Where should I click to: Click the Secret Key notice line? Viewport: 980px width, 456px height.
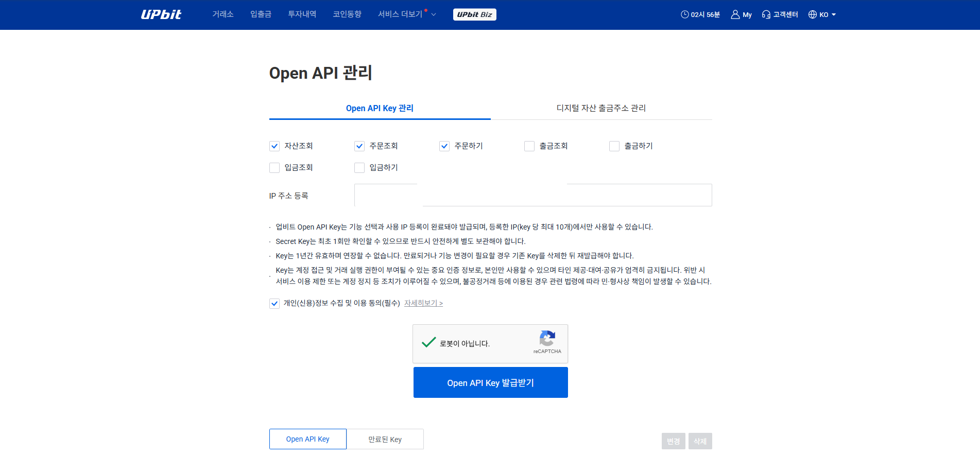(x=401, y=241)
